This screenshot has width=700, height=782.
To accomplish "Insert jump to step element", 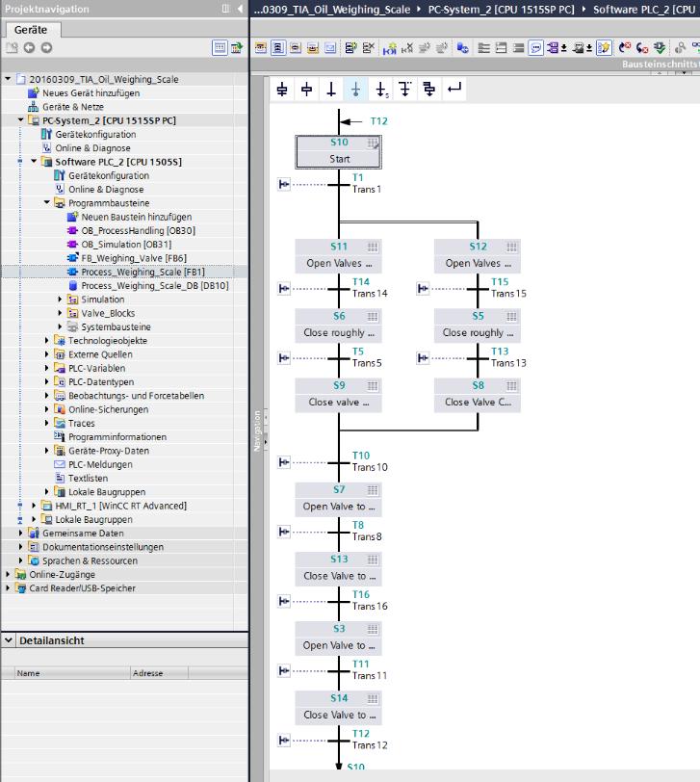I will (x=381, y=90).
